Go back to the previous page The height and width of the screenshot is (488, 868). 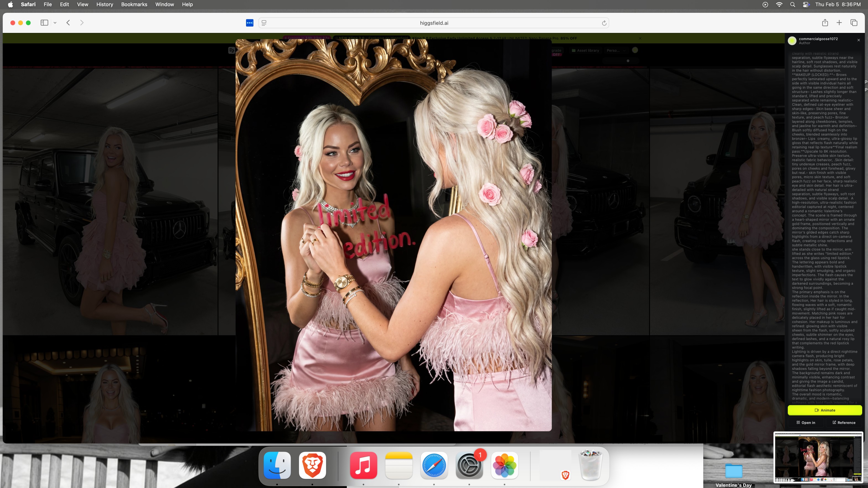(68, 23)
